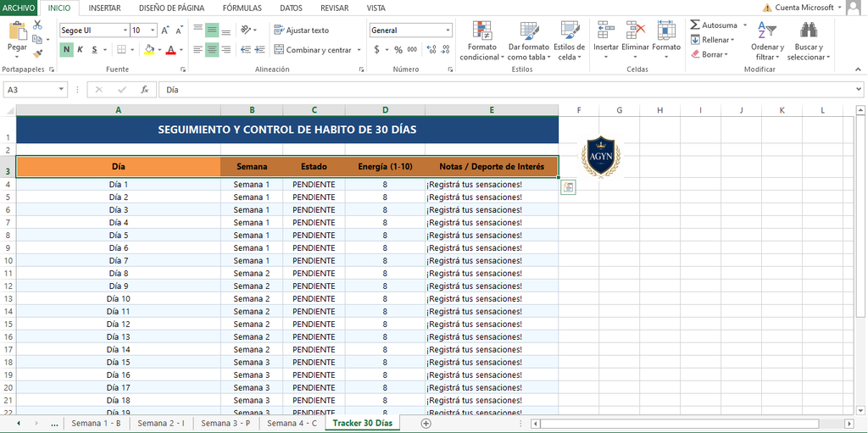Image resolution: width=868 pixels, height=433 pixels.
Task: Open the Combinar y centrar dropdown arrow
Action: (x=359, y=50)
